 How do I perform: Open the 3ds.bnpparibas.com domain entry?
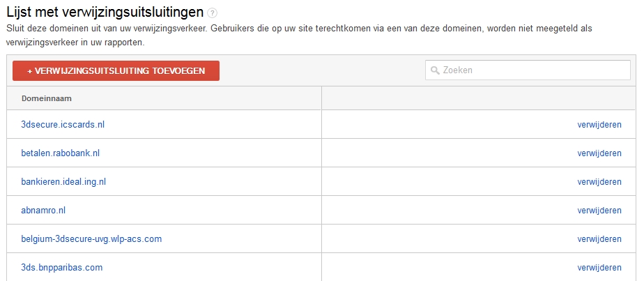point(61,268)
